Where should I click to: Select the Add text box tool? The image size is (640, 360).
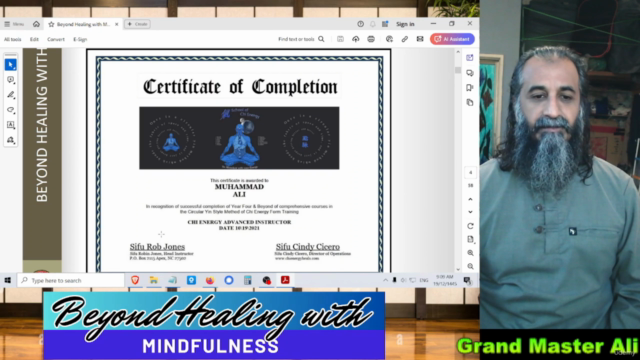pyautogui.click(x=11, y=125)
